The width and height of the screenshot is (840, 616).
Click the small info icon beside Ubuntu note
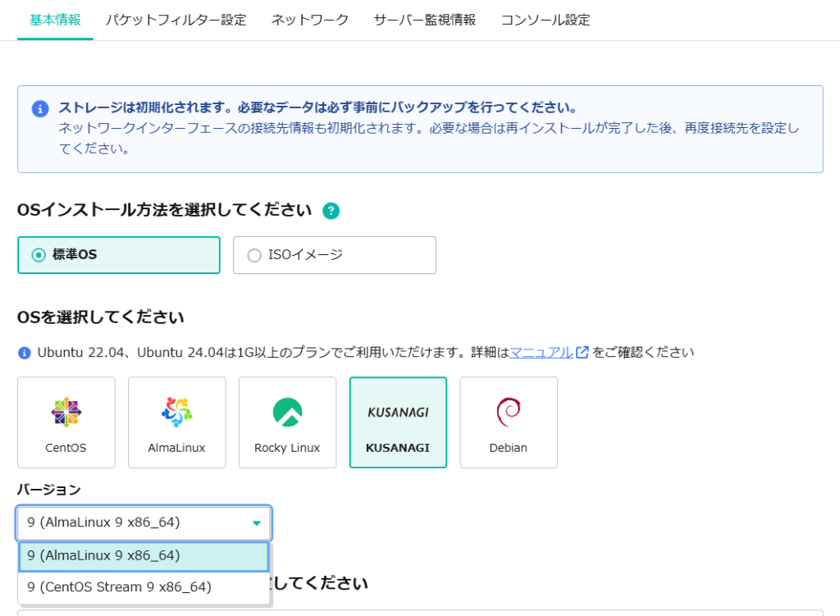point(24,353)
